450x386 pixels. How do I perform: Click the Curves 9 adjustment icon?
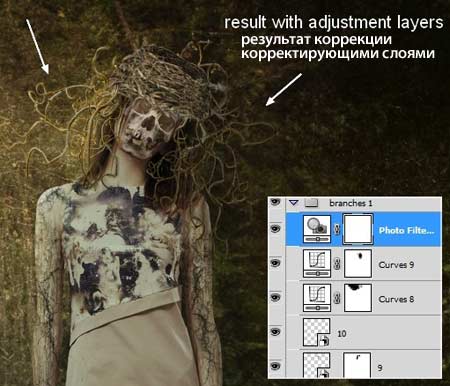click(317, 263)
